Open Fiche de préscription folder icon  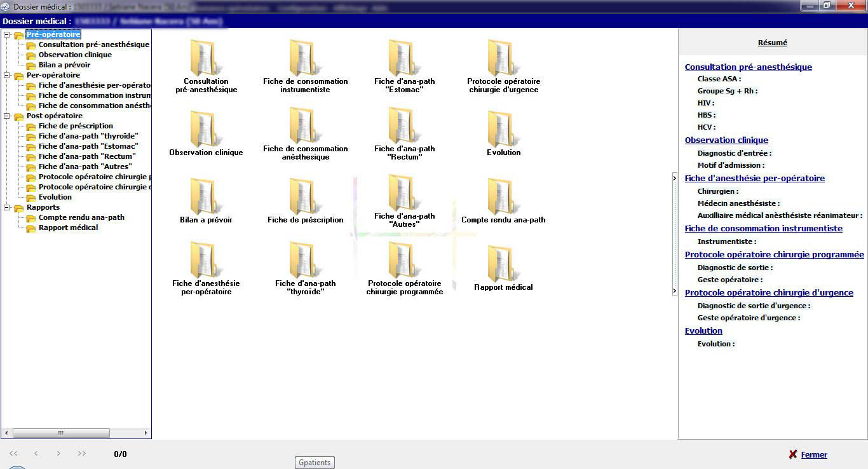[305, 197]
